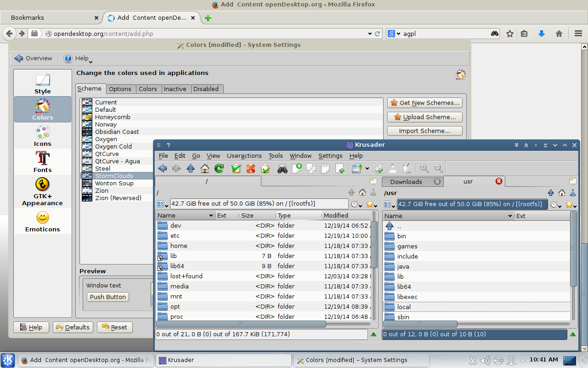The height and width of the screenshot is (368, 588).
Task: Open right panel's bookmarks star dropdown
Action: pyautogui.click(x=571, y=204)
